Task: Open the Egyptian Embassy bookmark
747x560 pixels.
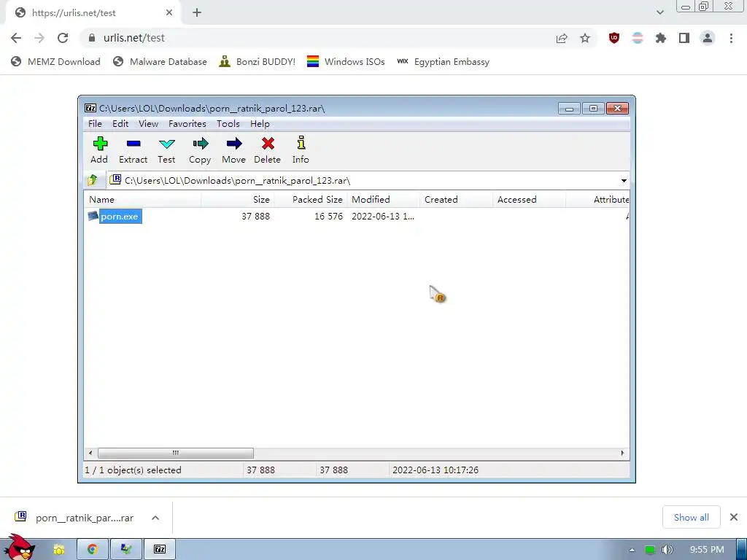Action: pos(443,61)
